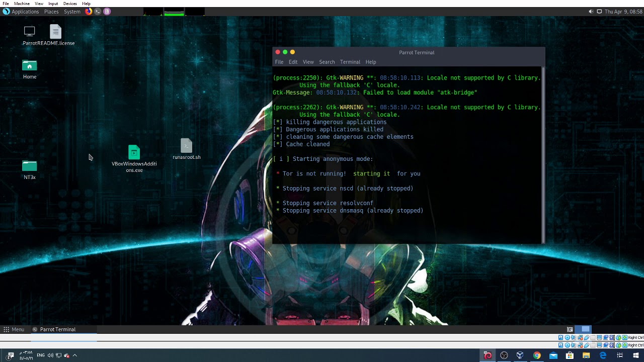
Task: Click the system monitor graph applet
Action: click(174, 12)
